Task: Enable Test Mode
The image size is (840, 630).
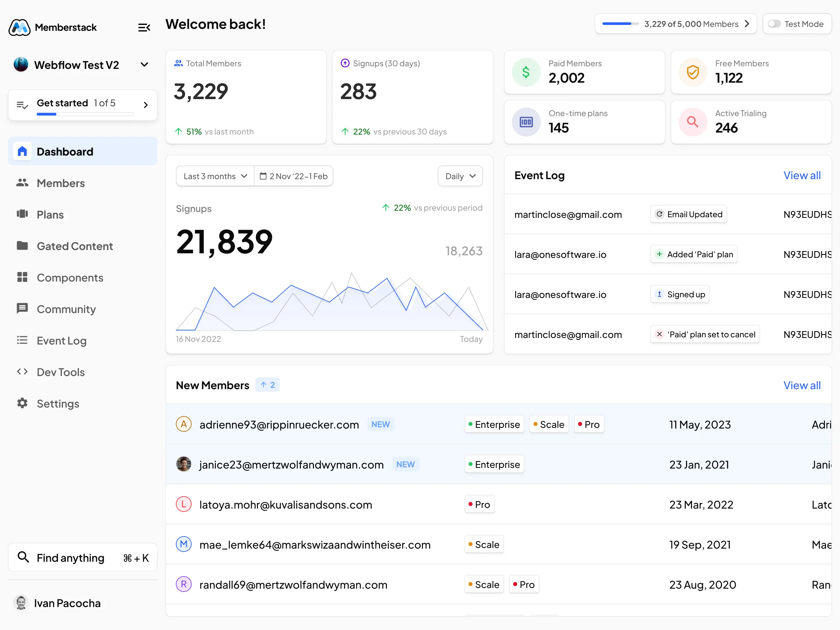Action: click(x=775, y=24)
